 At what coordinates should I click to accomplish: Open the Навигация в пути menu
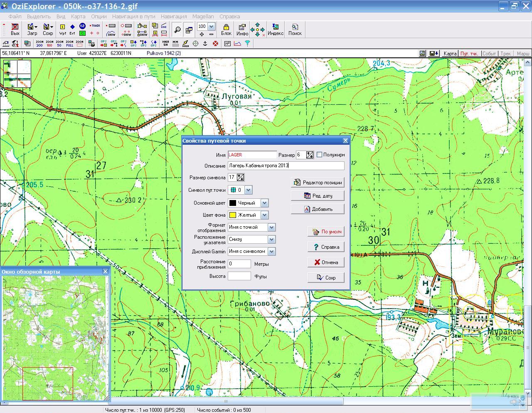[x=133, y=16]
